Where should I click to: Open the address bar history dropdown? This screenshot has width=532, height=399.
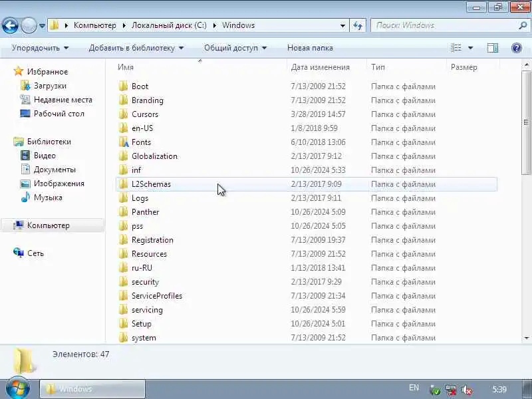pyautogui.click(x=342, y=26)
